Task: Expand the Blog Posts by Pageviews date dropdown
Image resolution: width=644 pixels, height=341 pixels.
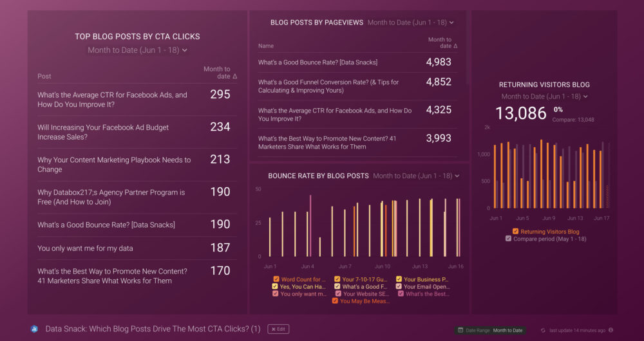Action: coord(451,23)
